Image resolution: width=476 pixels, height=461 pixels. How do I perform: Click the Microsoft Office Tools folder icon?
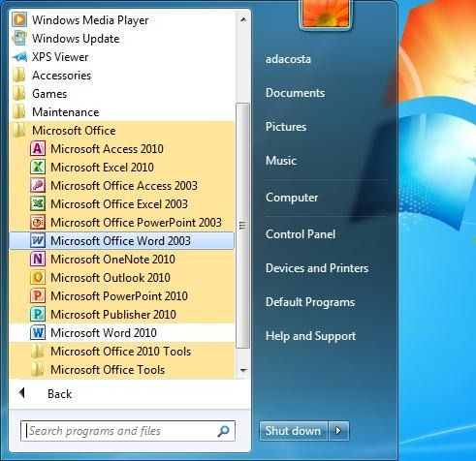pyautogui.click(x=38, y=370)
